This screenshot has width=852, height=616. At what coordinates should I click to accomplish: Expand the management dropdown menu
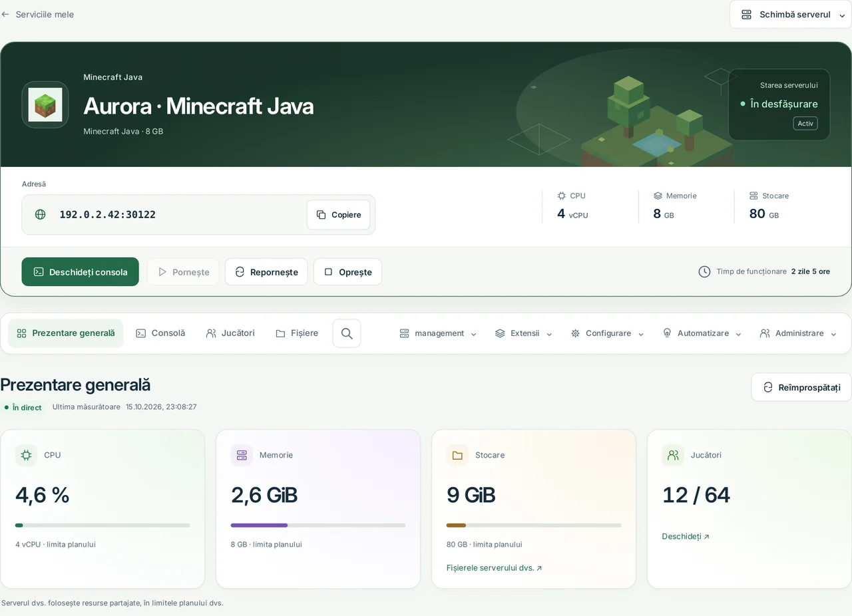[x=438, y=333]
